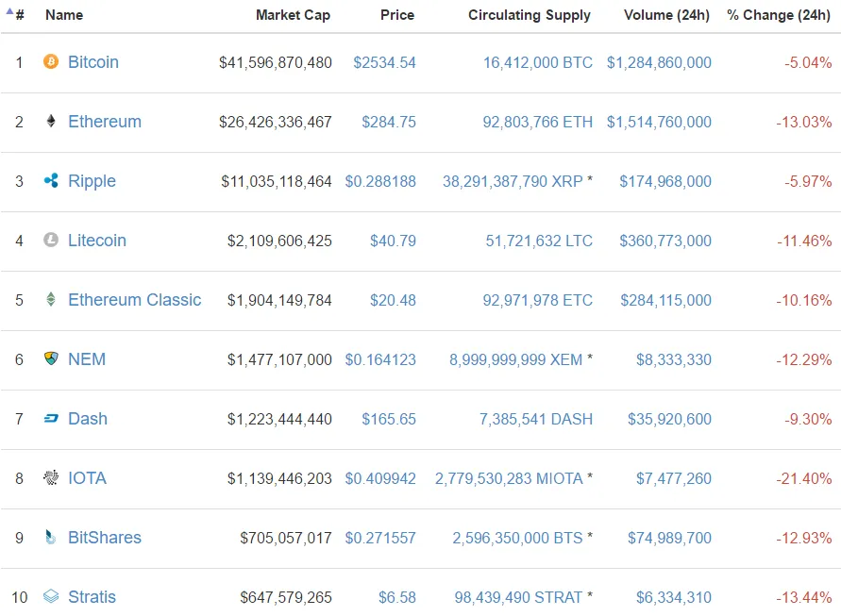841x616 pixels.
Task: Click supply 8,999,999,999 XEM
Action: tap(516, 359)
